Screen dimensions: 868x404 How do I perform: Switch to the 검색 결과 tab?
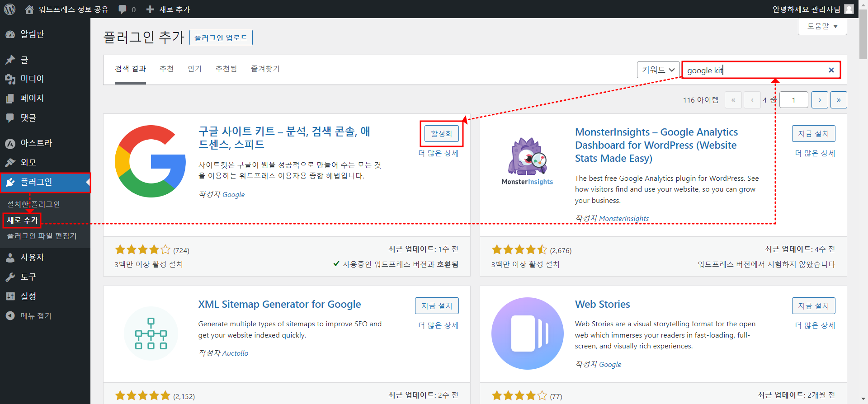pyautogui.click(x=130, y=69)
